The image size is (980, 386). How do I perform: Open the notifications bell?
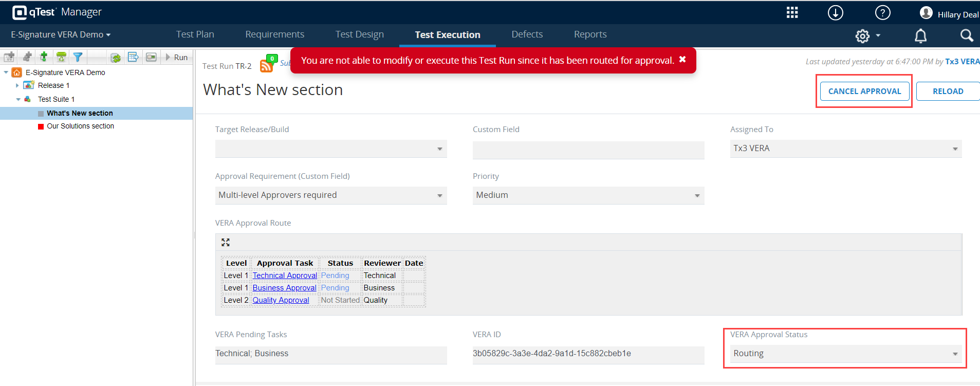pyautogui.click(x=920, y=35)
